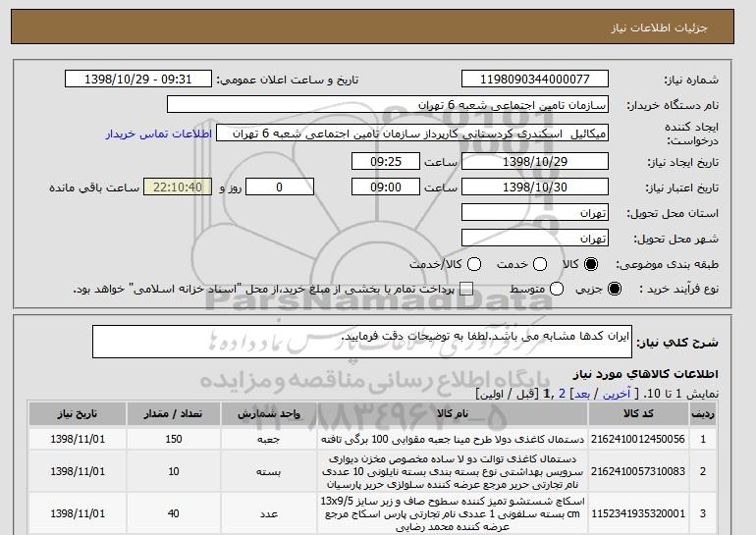The width and height of the screenshot is (756, 535).
Task: Click the اطلاعات کالاهای مورد نیاز heading
Action: (x=646, y=374)
